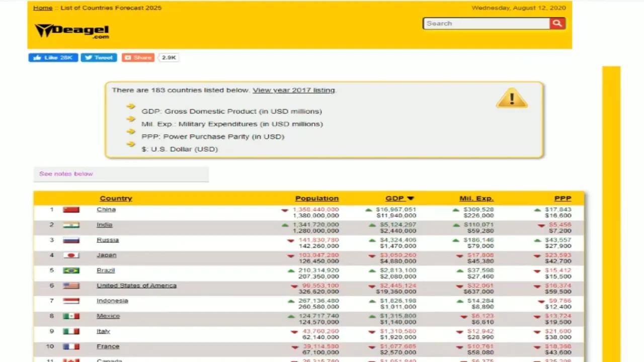Open the India country link
This screenshot has height=362, width=644.
104,225
